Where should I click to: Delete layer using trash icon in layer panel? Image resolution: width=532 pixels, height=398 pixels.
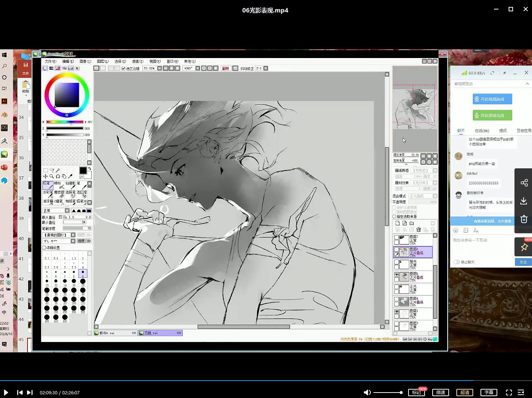tap(419, 230)
